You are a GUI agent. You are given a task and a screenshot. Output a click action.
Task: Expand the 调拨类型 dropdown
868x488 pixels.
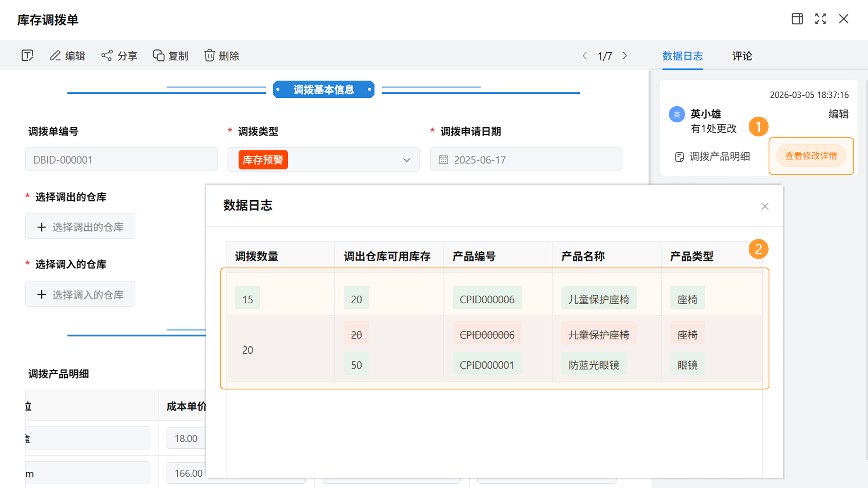click(x=407, y=160)
